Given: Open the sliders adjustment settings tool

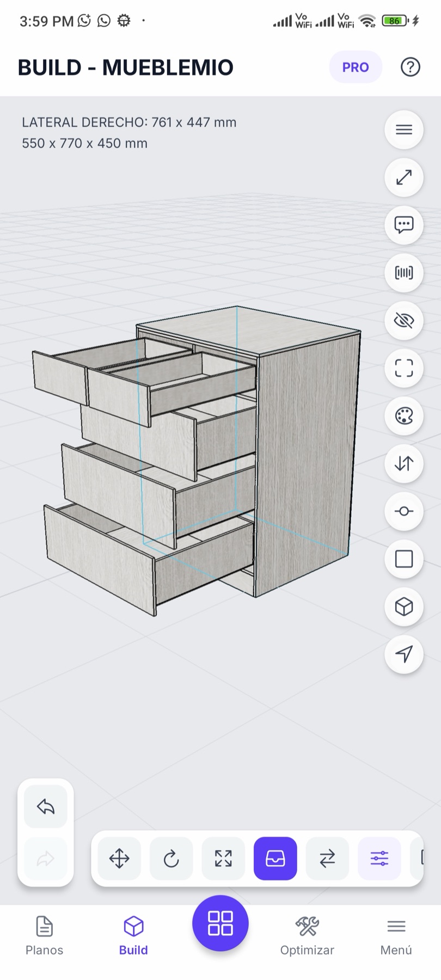Looking at the screenshot, I should [x=379, y=859].
